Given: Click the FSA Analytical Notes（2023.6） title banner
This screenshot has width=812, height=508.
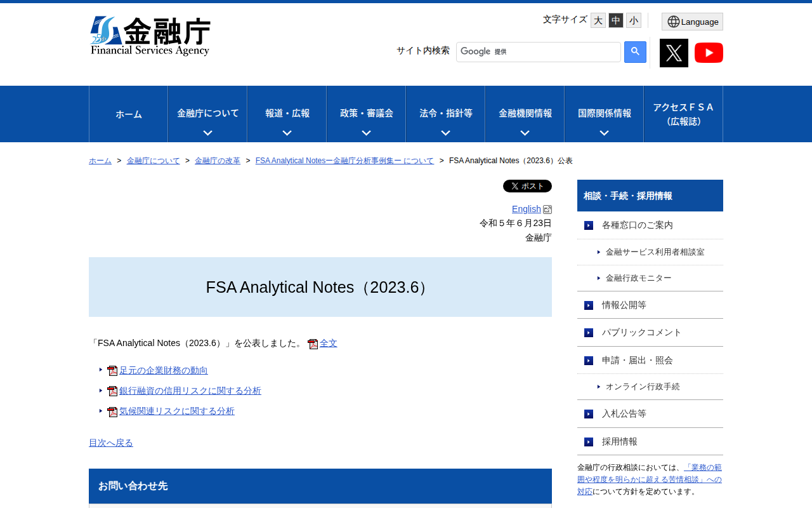Looking at the screenshot, I should click(x=320, y=287).
